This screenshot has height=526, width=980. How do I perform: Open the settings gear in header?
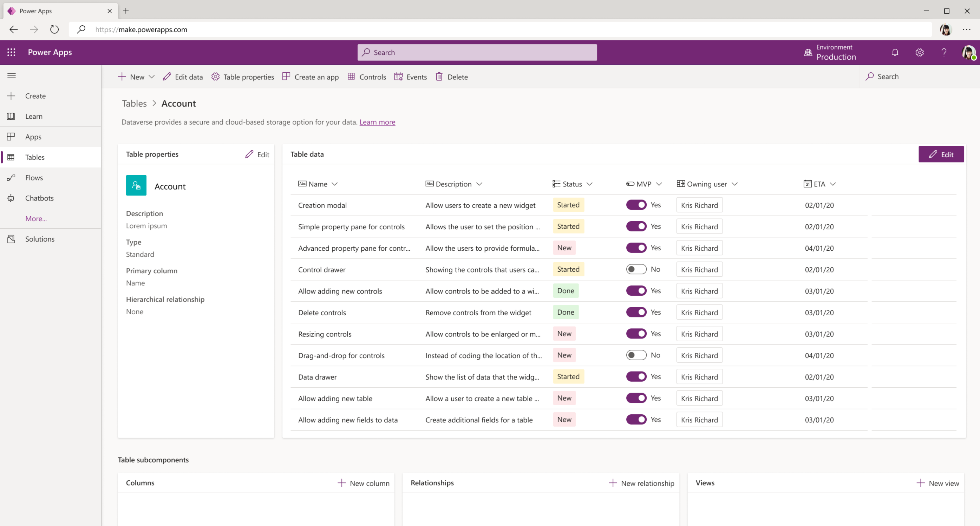pyautogui.click(x=919, y=52)
